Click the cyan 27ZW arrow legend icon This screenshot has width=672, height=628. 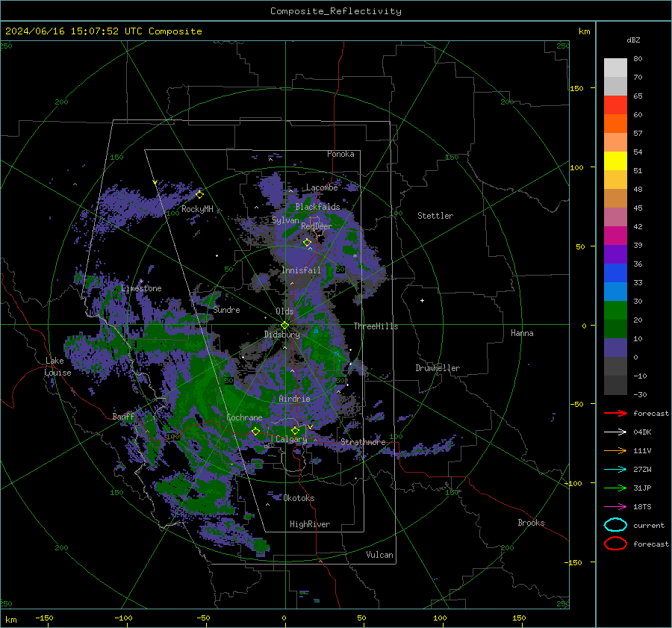[x=615, y=470]
